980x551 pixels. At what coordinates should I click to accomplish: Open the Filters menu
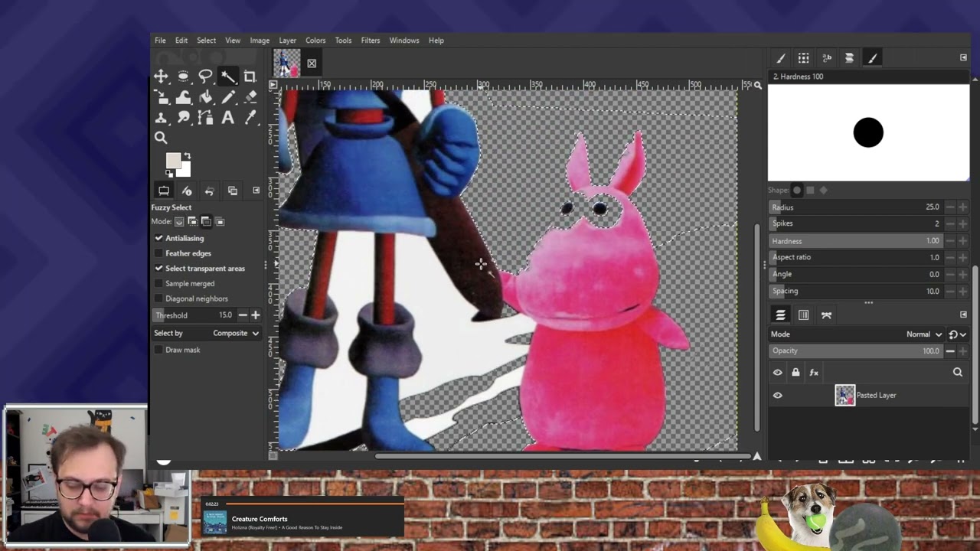pyautogui.click(x=371, y=41)
